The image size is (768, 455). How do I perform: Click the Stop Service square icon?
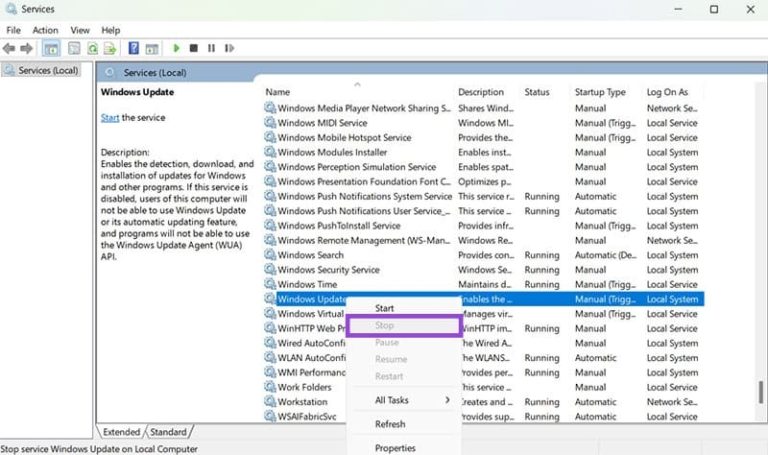(194, 48)
